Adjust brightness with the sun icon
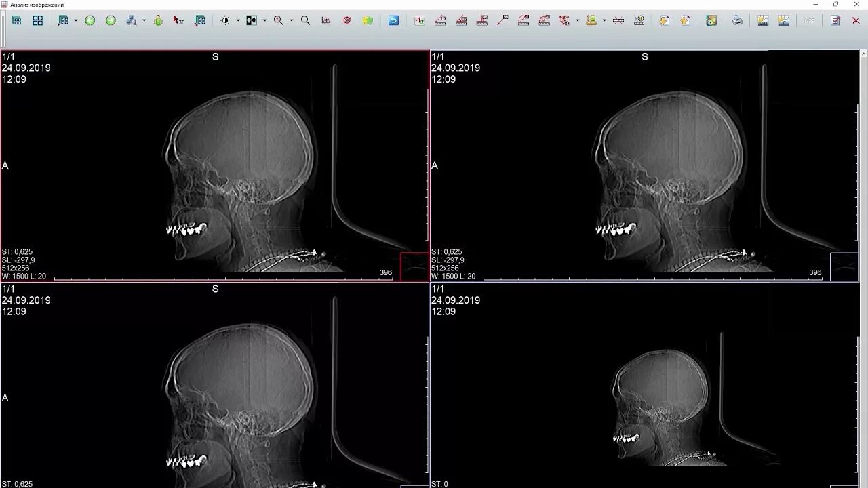 click(225, 20)
